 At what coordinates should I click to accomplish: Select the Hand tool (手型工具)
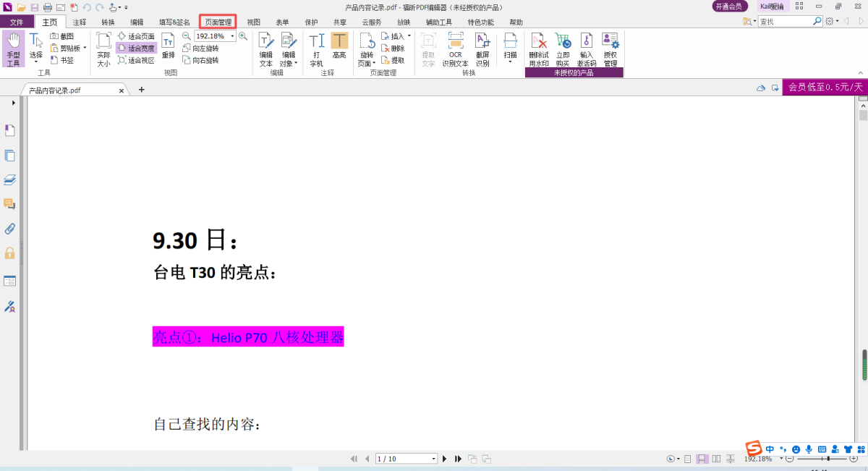click(13, 48)
